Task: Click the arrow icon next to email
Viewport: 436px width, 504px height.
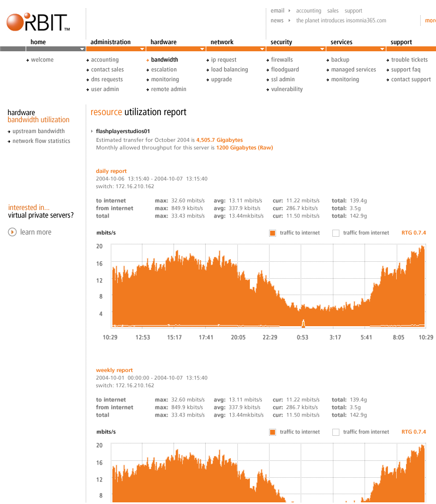Action: 289,10
